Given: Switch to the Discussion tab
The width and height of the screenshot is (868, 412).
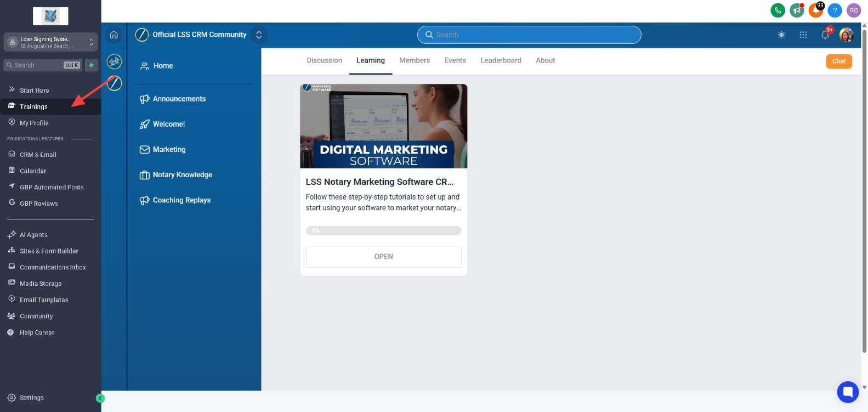Looking at the screenshot, I should (324, 60).
